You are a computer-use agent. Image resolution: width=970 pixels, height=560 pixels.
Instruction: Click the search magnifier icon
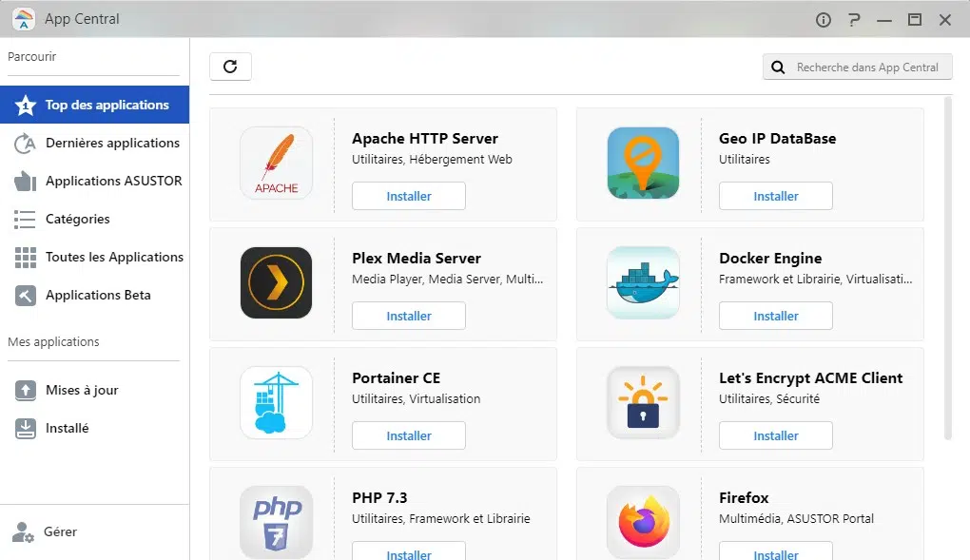click(x=778, y=68)
